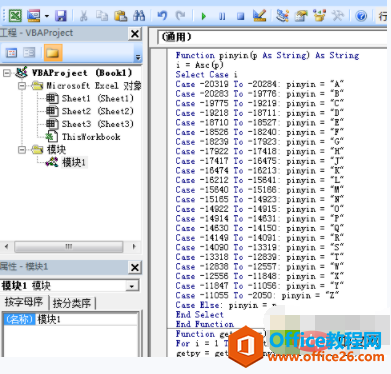The width and height of the screenshot is (391, 374).
Task: Click the Copy icon
Action: (x=102, y=16)
